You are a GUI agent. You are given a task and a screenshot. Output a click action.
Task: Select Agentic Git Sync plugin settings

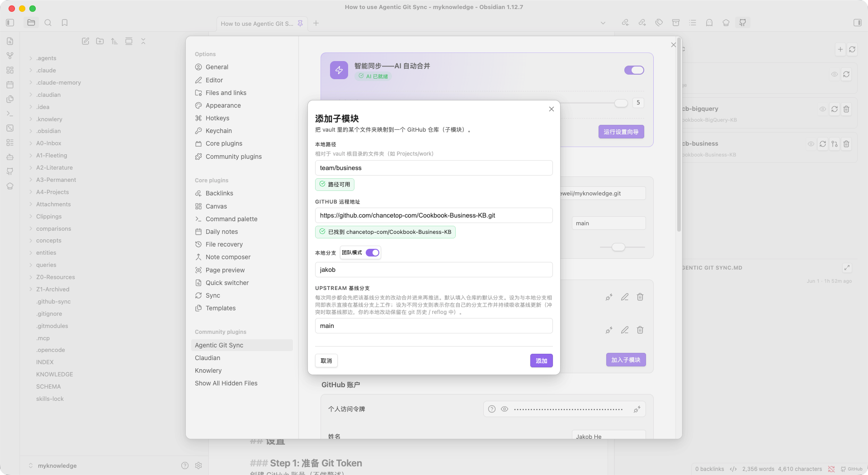coord(242,345)
